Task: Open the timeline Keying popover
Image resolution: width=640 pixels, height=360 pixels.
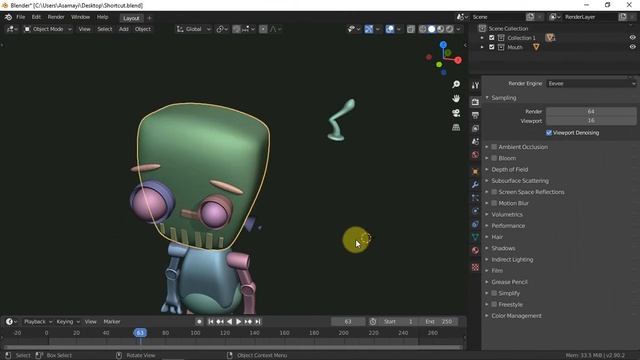Action: [x=68, y=322]
